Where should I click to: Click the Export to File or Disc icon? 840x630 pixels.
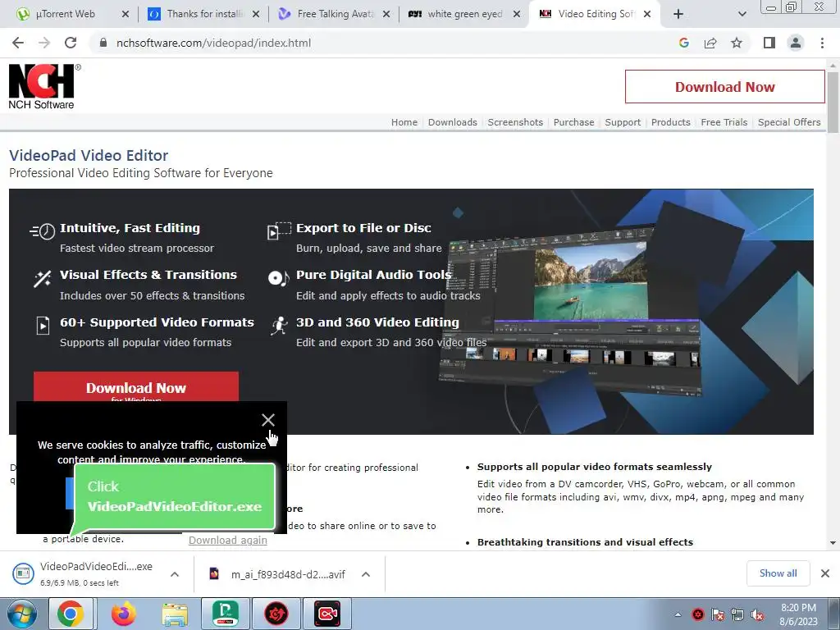279,231
